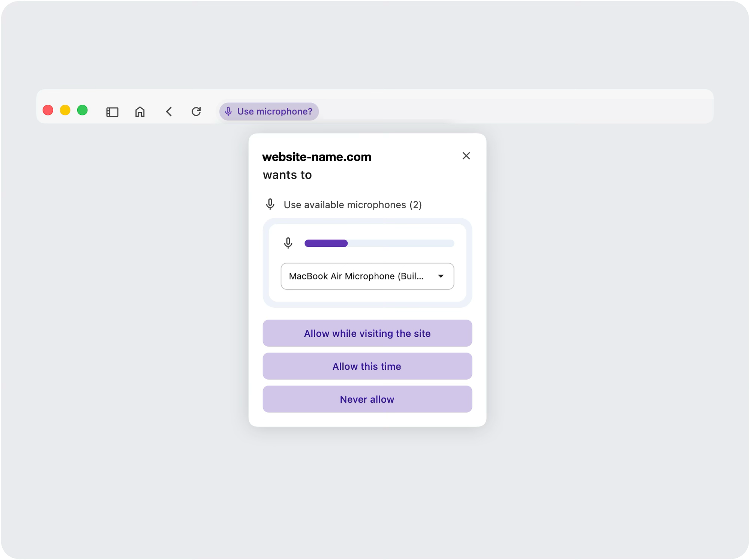Go to the home page icon

[x=140, y=112]
